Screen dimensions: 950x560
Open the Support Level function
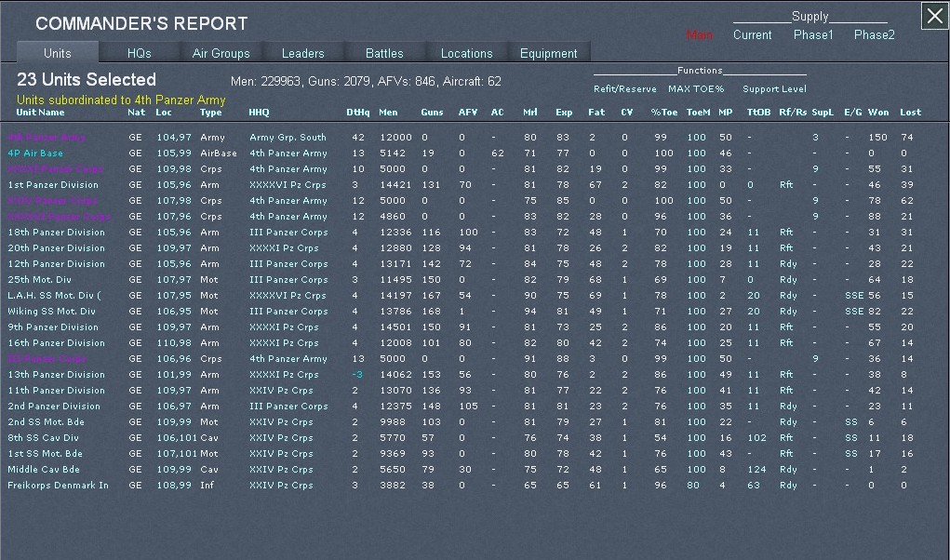click(773, 89)
